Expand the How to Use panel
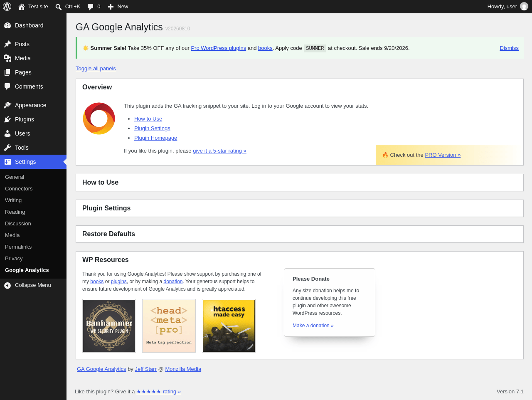Screen dimensions: 532x400 click(299, 183)
